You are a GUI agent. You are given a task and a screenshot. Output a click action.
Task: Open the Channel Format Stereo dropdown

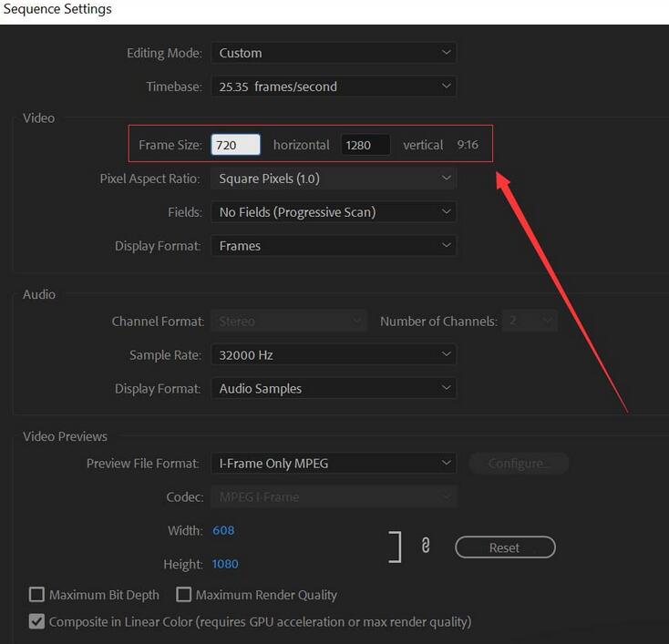(290, 321)
